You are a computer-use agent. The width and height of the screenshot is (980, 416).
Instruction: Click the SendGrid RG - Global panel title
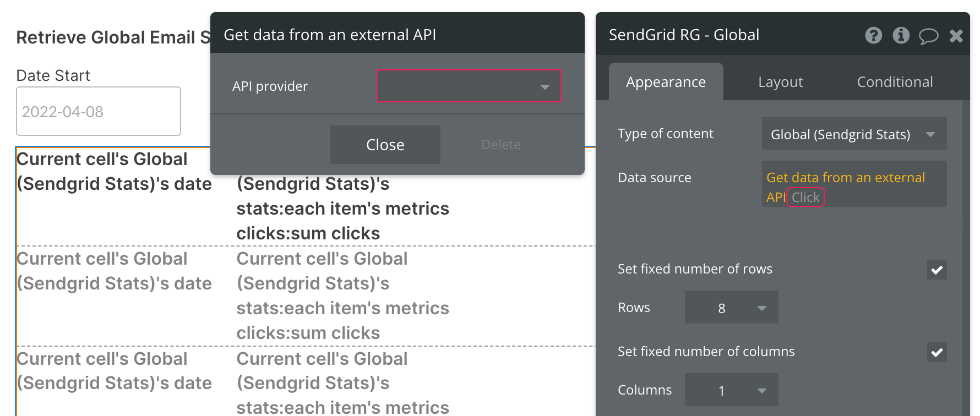point(684,35)
